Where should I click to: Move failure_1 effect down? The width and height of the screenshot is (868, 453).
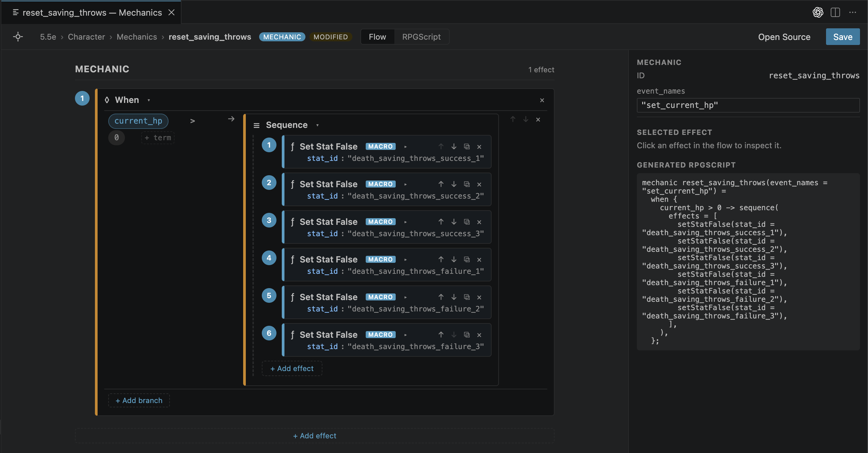pyautogui.click(x=454, y=259)
